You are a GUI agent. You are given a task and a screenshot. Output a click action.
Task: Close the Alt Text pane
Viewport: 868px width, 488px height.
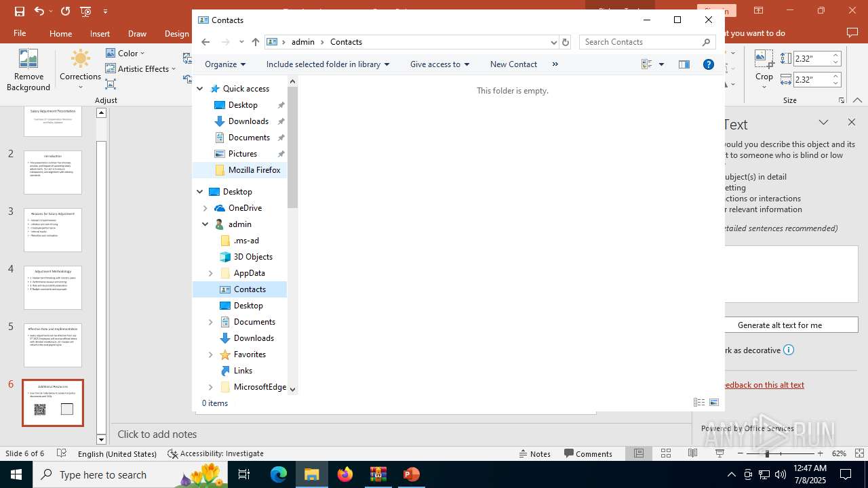pos(852,122)
